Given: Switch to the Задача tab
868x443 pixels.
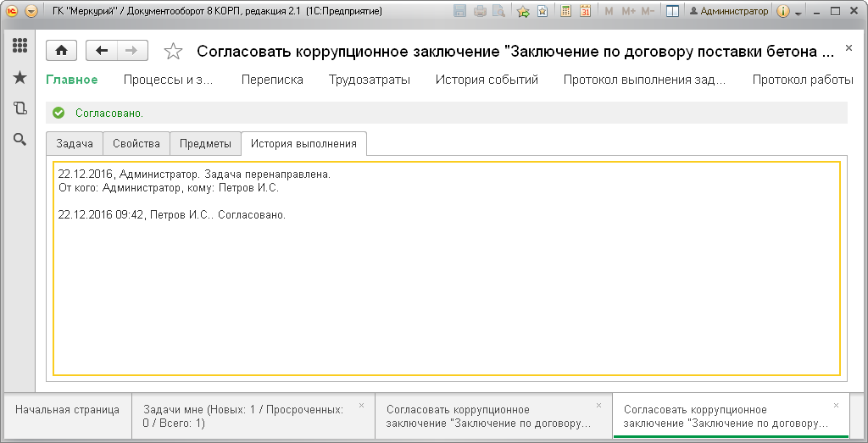Looking at the screenshot, I should [x=75, y=144].
